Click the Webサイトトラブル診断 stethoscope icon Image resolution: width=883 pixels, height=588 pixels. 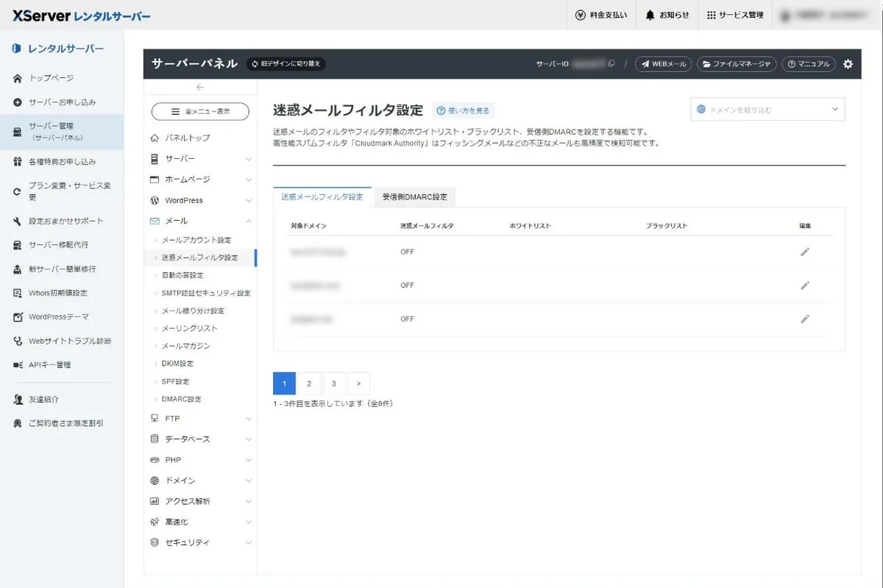[x=18, y=341]
